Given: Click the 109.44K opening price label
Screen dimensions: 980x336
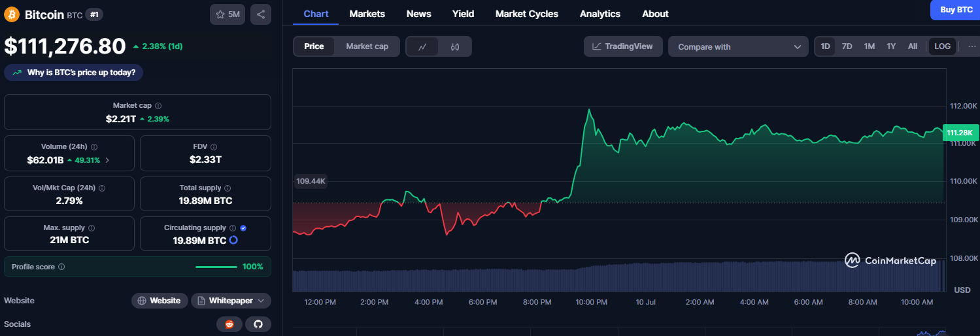Looking at the screenshot, I should point(311,181).
